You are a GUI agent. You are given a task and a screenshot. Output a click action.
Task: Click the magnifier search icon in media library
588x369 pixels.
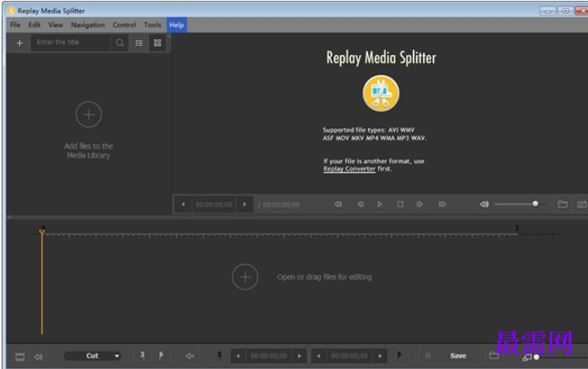pos(120,42)
